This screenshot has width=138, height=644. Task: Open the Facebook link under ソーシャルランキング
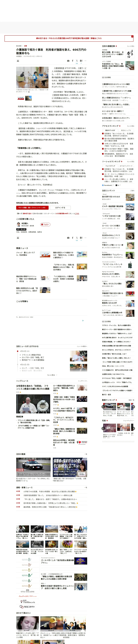[108, 185]
